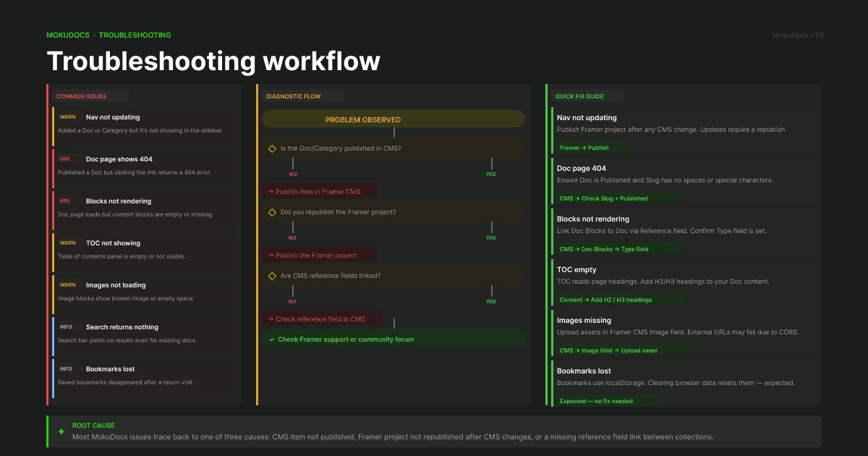Click the 'Doc page 404' quick fix title
Screen dimensions: 868x456
pos(582,168)
